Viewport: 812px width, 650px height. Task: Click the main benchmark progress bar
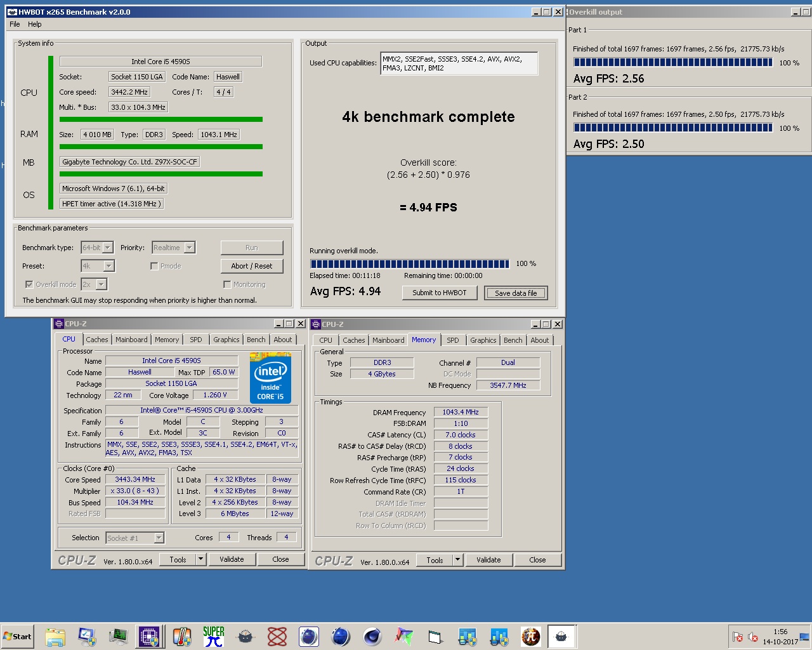coord(410,264)
